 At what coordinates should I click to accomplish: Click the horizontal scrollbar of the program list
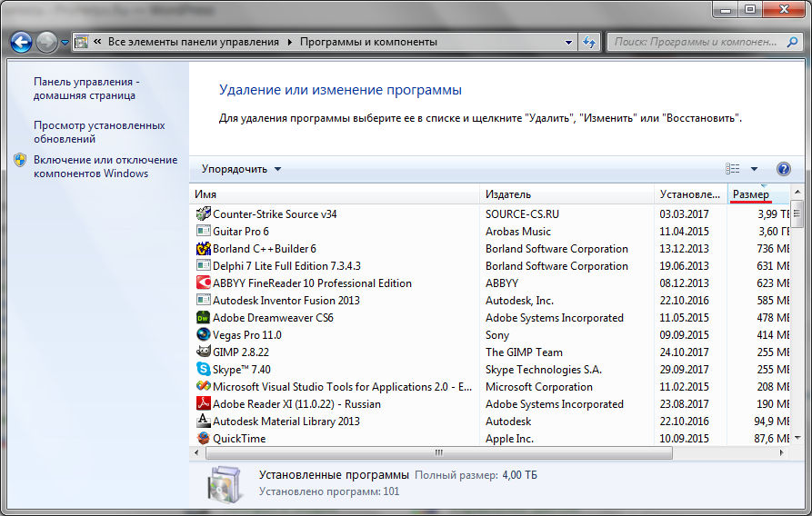click(438, 452)
